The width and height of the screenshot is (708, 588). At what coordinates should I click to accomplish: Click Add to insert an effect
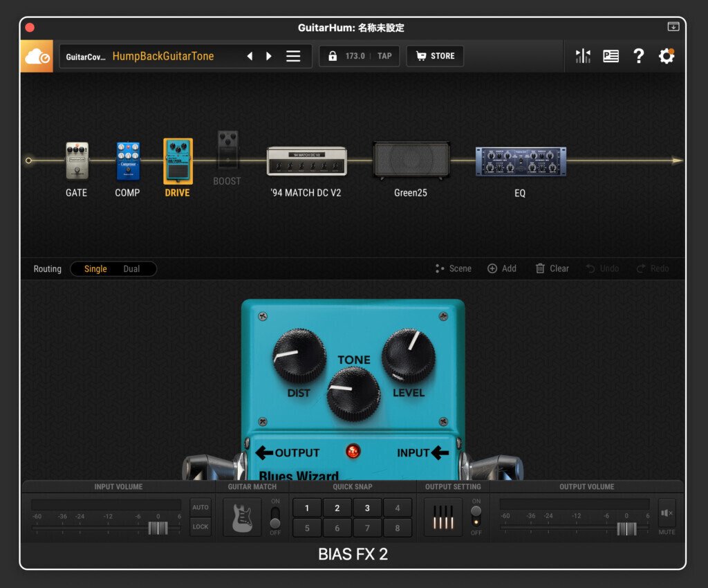pos(502,268)
